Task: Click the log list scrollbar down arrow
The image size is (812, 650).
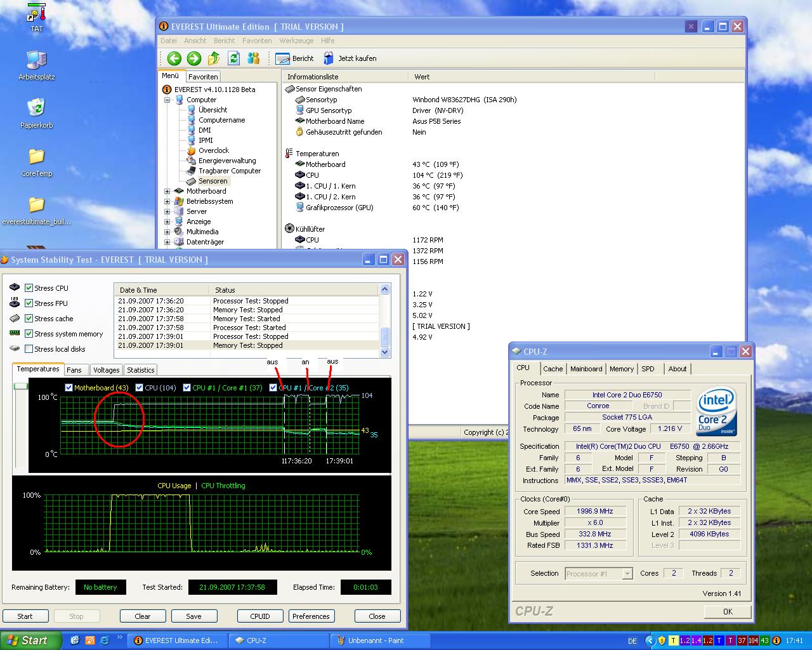Action: 384,352
